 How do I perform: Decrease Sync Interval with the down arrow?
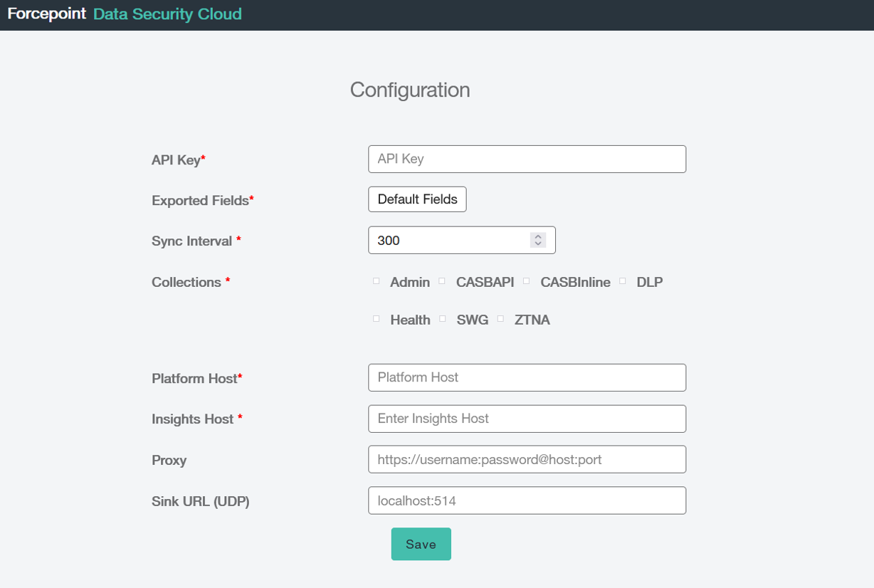tap(538, 244)
